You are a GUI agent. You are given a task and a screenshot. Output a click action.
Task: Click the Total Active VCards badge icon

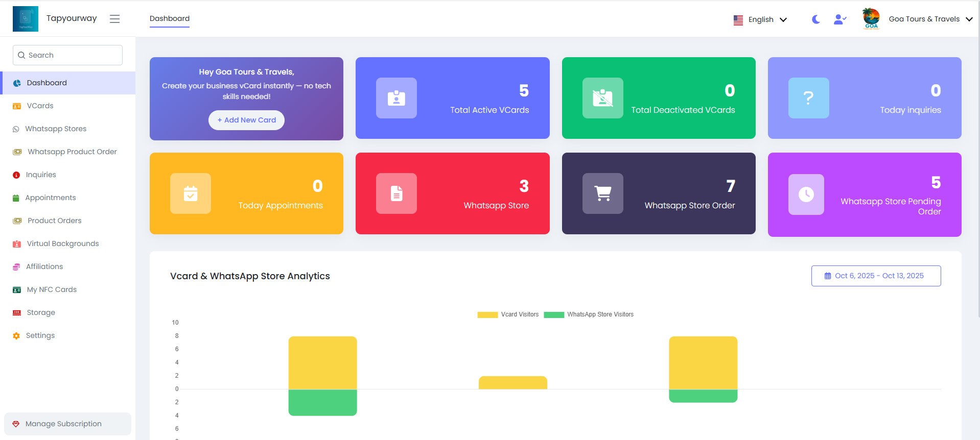pos(396,98)
